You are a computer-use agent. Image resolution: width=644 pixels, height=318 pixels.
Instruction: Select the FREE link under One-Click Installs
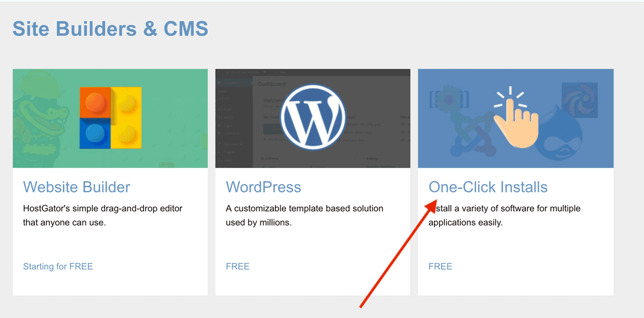click(440, 267)
